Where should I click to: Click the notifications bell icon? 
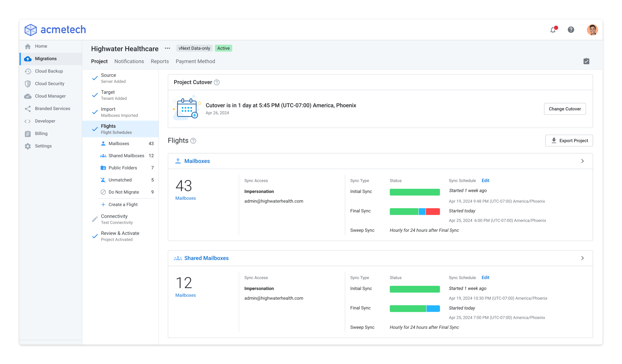point(553,29)
